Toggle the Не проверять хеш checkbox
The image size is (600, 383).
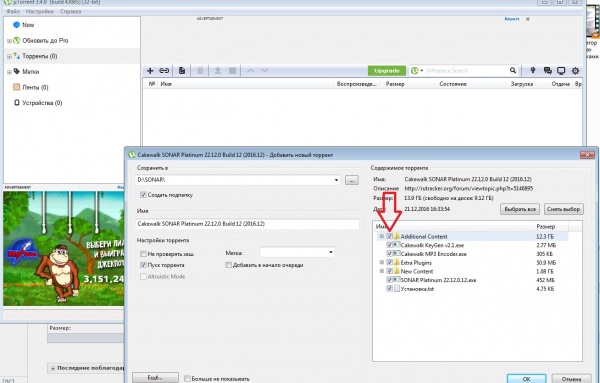tap(143, 254)
